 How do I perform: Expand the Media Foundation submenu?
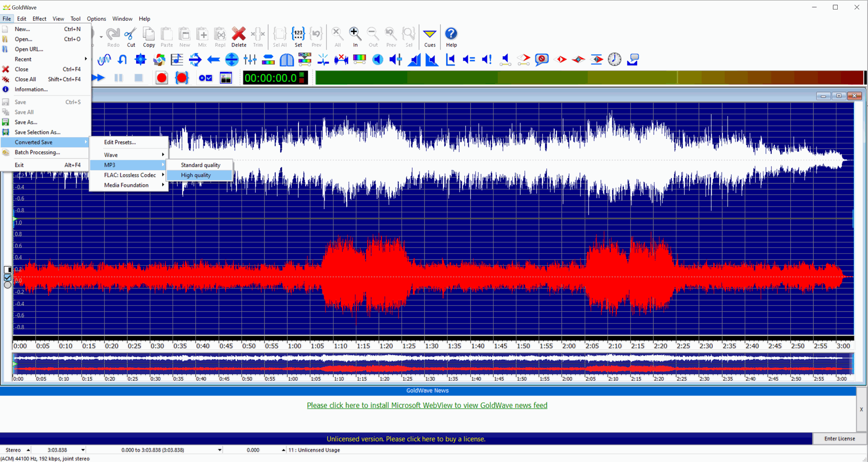pos(129,185)
